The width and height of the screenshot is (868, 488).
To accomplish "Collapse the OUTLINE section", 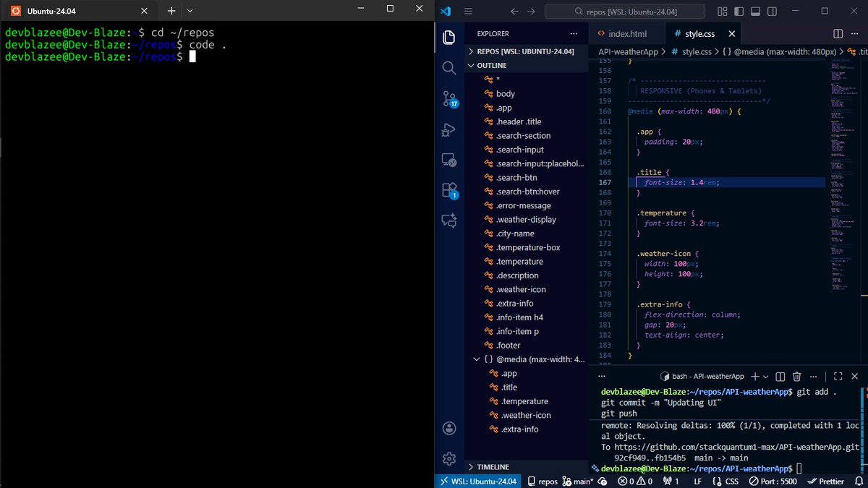I will coord(525,65).
